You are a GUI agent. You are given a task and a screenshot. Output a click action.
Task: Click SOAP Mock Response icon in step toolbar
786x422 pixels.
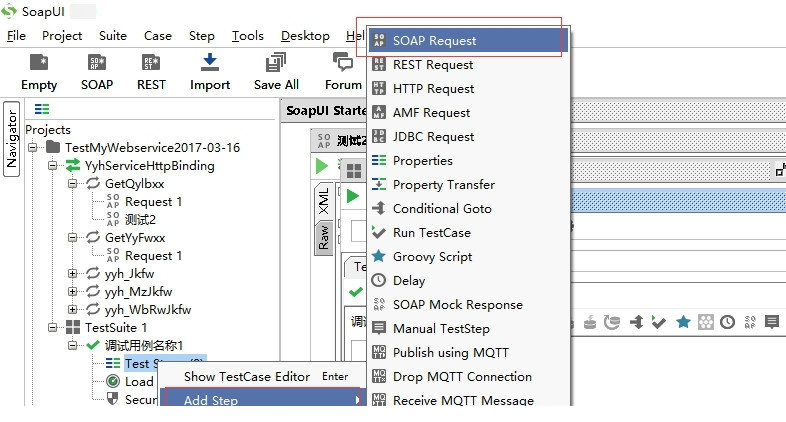click(x=750, y=321)
